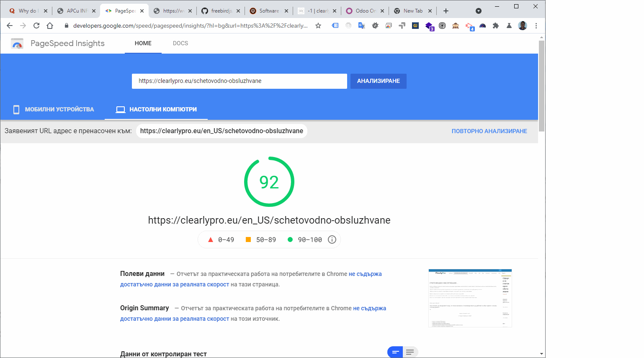Viewport: 644px width, 358px height.
Task: Open the Chrome three-dot menu
Action: coord(536,26)
